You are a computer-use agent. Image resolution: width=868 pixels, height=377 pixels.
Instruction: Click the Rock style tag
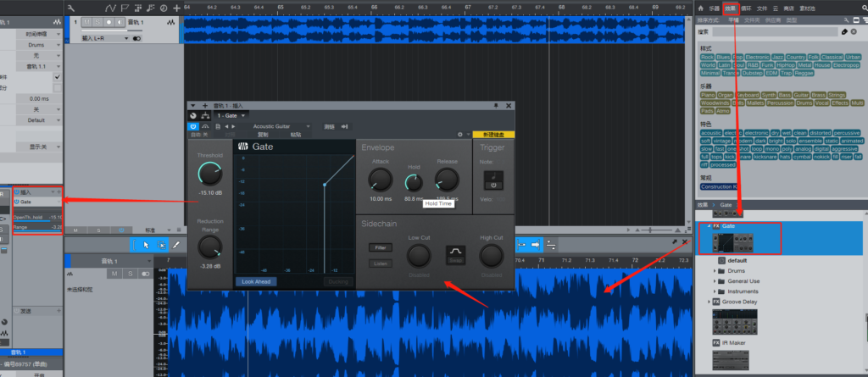pos(707,57)
